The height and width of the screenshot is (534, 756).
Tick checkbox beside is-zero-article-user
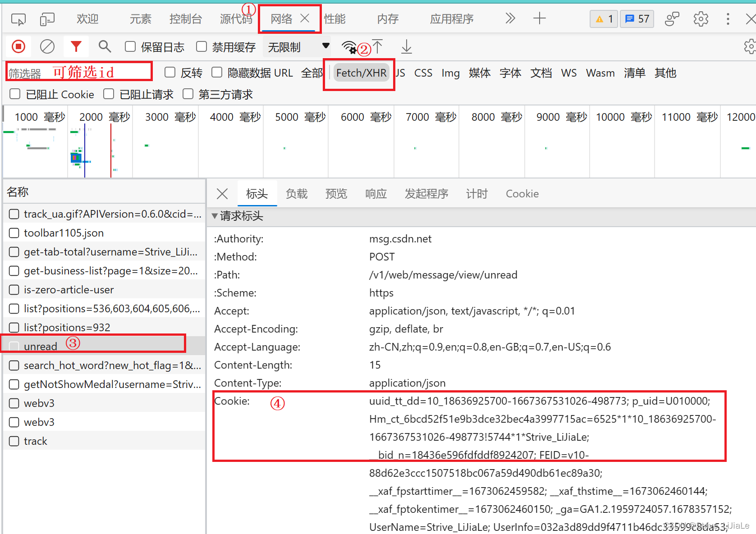coord(14,290)
